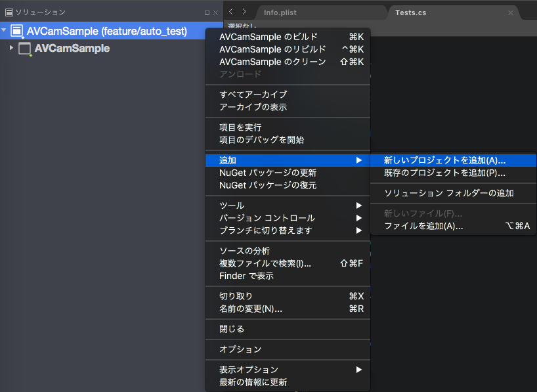Switch to the Info.plist tab
This screenshot has width=537, height=392.
pyautogui.click(x=280, y=12)
